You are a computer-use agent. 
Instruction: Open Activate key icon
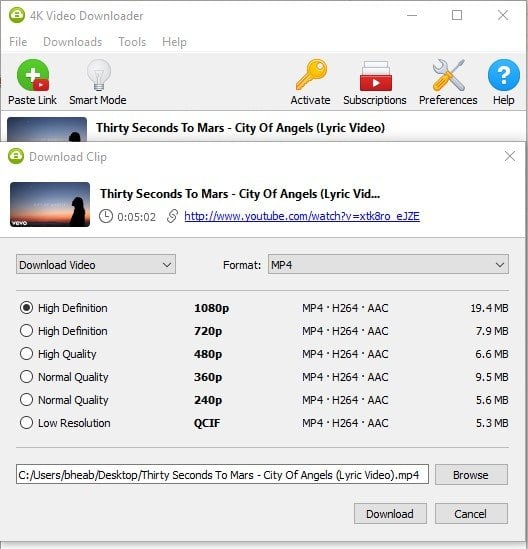point(311,75)
